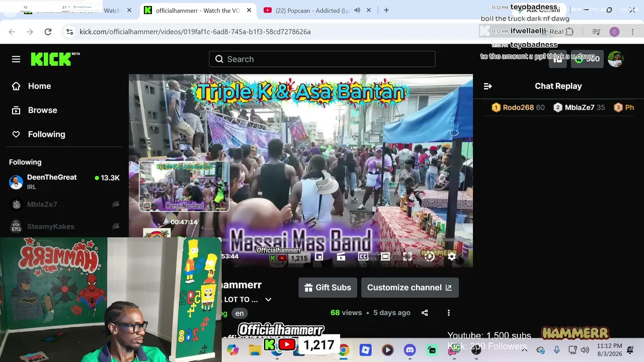Collapse the Chat Replay panel

coord(488,86)
